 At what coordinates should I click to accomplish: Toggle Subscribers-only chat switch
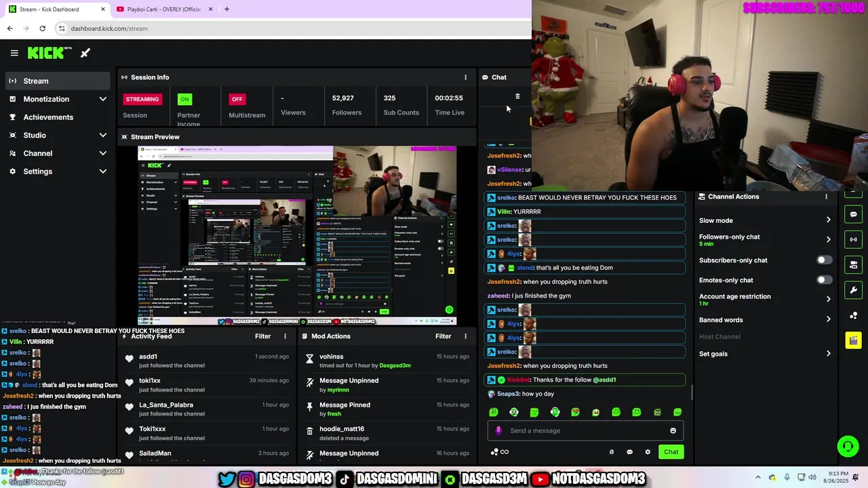tap(824, 260)
